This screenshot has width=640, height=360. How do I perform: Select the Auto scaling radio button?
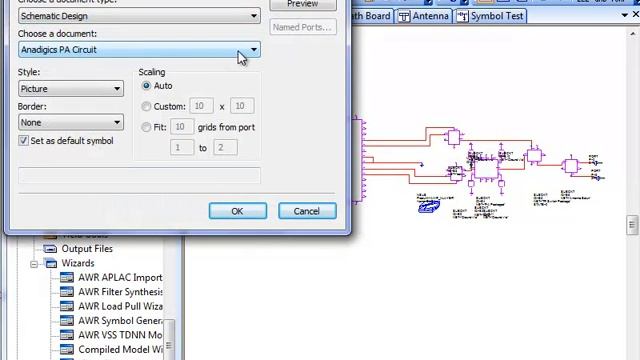tap(146, 86)
